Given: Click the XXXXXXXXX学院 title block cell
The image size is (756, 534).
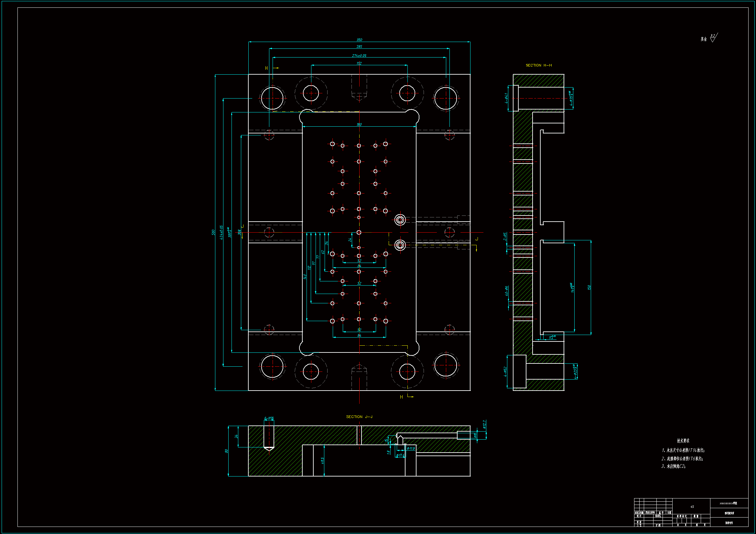Looking at the screenshot, I should click(728, 503).
